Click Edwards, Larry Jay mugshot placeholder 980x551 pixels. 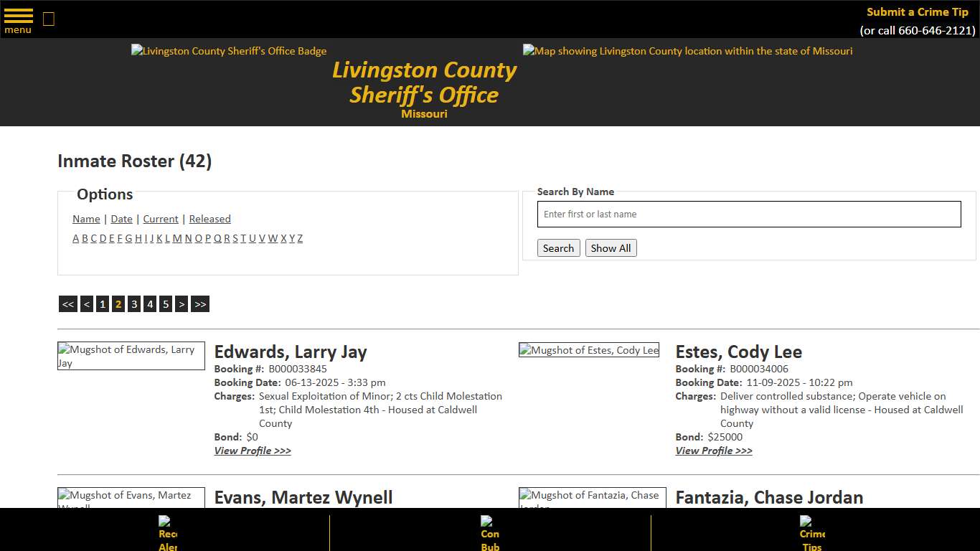pos(131,355)
